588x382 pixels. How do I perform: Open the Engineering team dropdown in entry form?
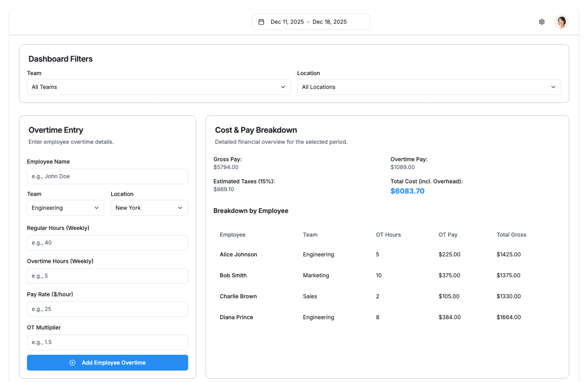point(65,208)
